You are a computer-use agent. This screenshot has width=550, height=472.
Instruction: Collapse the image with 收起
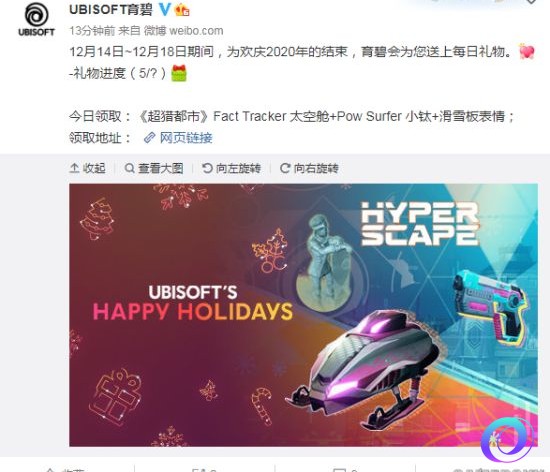(87, 168)
